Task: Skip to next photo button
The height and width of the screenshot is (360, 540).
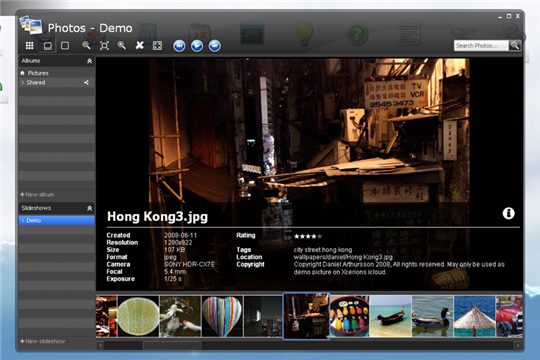Action: [215, 45]
